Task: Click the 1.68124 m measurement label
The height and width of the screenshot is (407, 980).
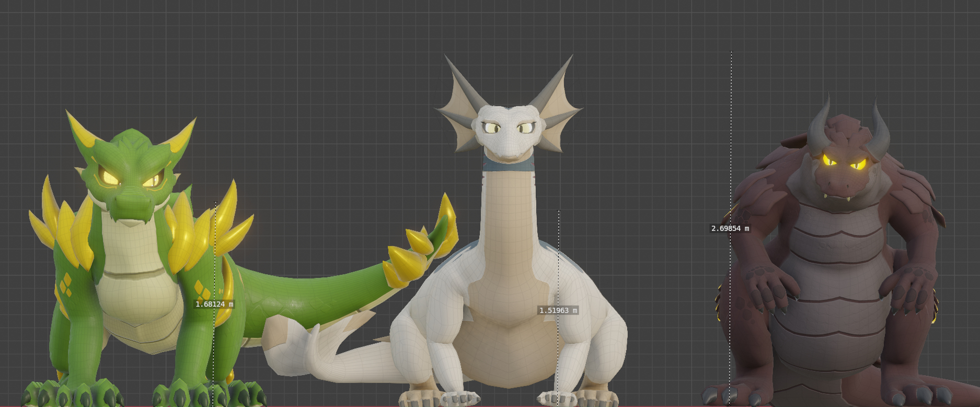Action: click(x=214, y=304)
